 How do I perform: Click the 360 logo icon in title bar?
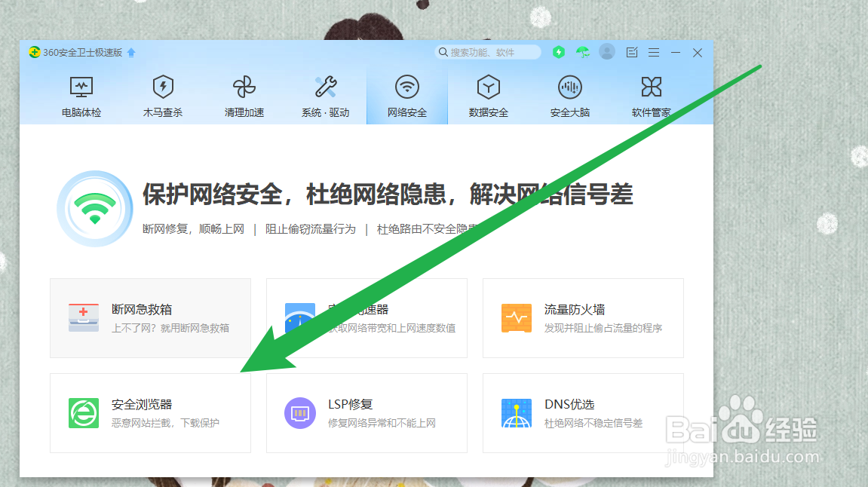(x=35, y=52)
